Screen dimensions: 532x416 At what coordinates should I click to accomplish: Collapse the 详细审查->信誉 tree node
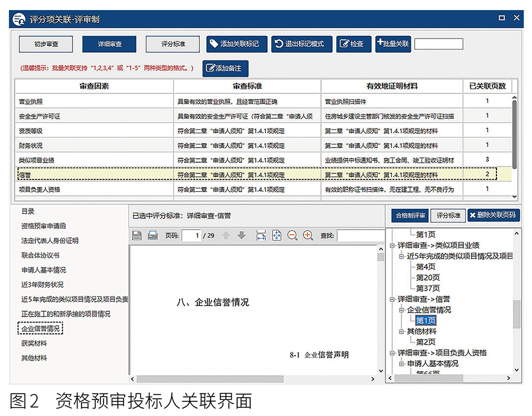(392, 299)
